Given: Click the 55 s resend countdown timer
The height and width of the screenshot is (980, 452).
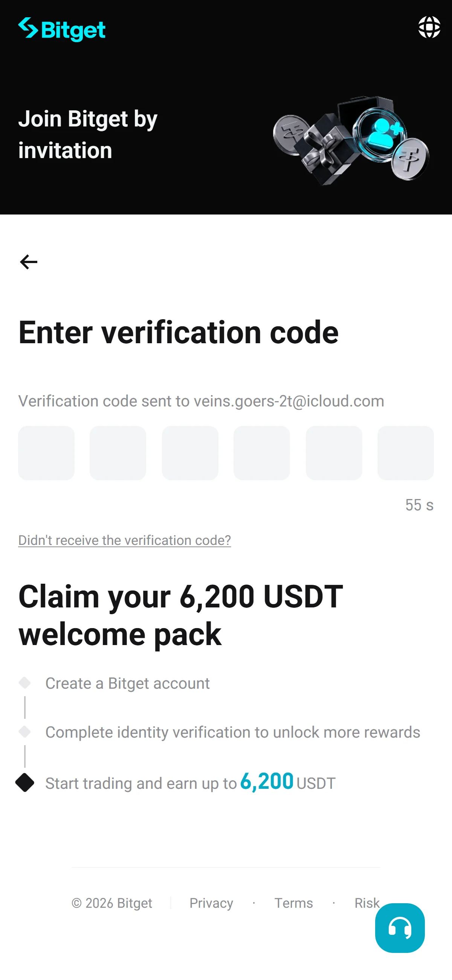Looking at the screenshot, I should [419, 505].
